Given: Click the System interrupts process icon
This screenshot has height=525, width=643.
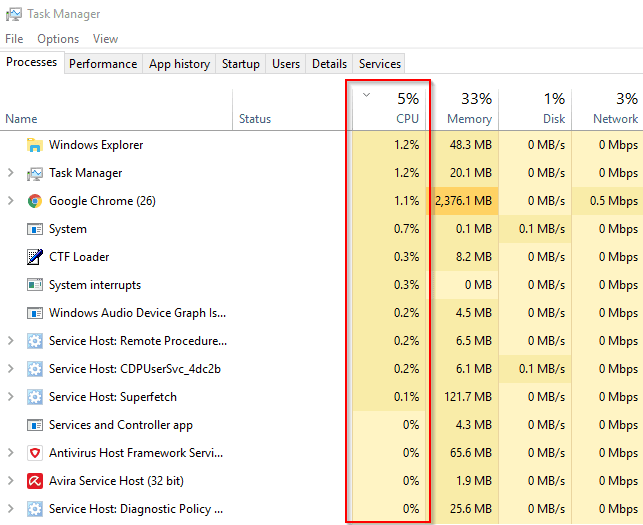Looking at the screenshot, I should tap(35, 285).
